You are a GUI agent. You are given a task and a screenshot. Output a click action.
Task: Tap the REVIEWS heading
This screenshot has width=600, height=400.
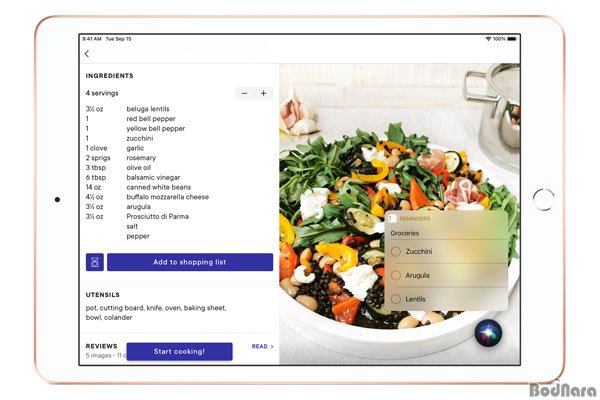pos(101,346)
